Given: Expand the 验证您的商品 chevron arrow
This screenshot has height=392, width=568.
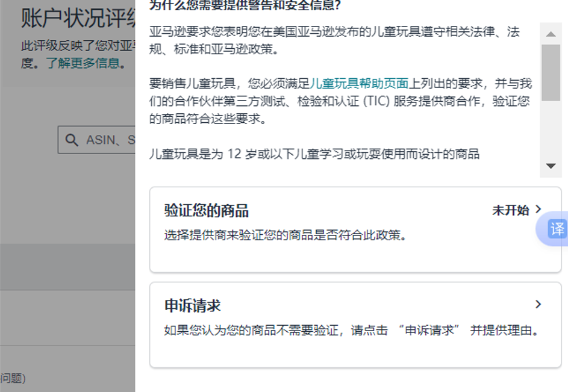Looking at the screenshot, I should pyautogui.click(x=538, y=209).
